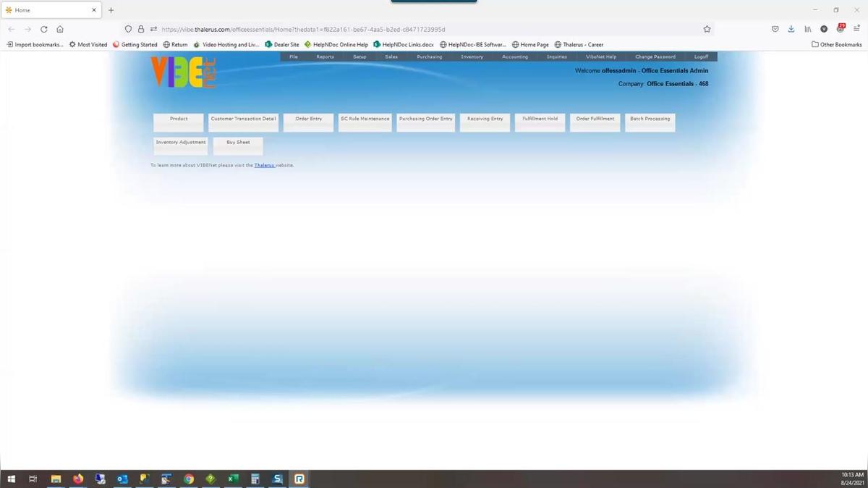The height and width of the screenshot is (488, 868).
Task: Click the padlock site security icon
Action: click(141, 29)
